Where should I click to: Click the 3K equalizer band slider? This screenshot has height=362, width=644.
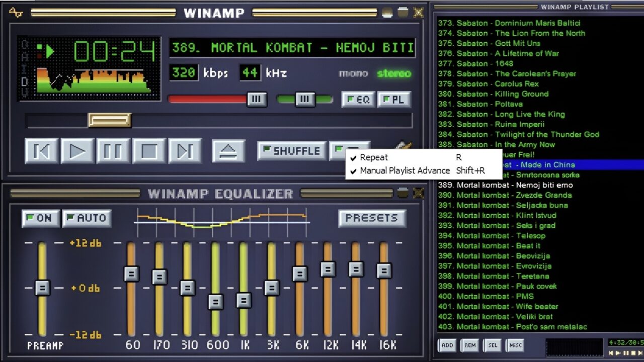click(272, 288)
